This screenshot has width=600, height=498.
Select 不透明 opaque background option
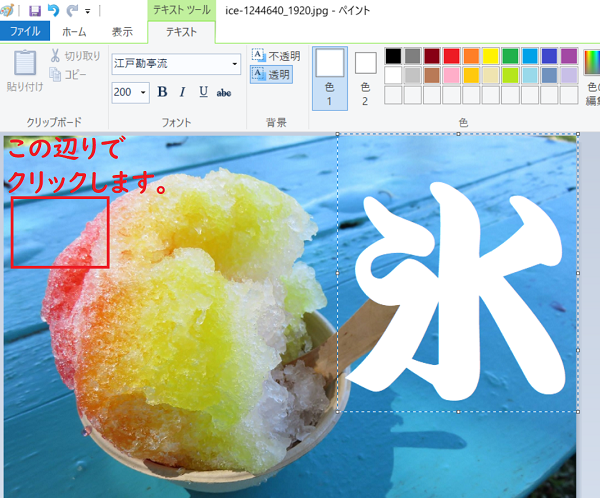click(x=276, y=56)
